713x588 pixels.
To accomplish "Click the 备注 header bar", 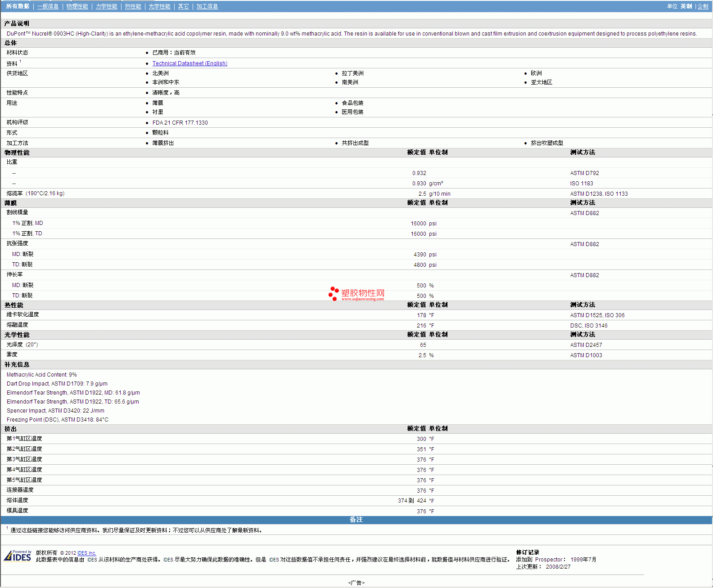I will click(x=356, y=520).
